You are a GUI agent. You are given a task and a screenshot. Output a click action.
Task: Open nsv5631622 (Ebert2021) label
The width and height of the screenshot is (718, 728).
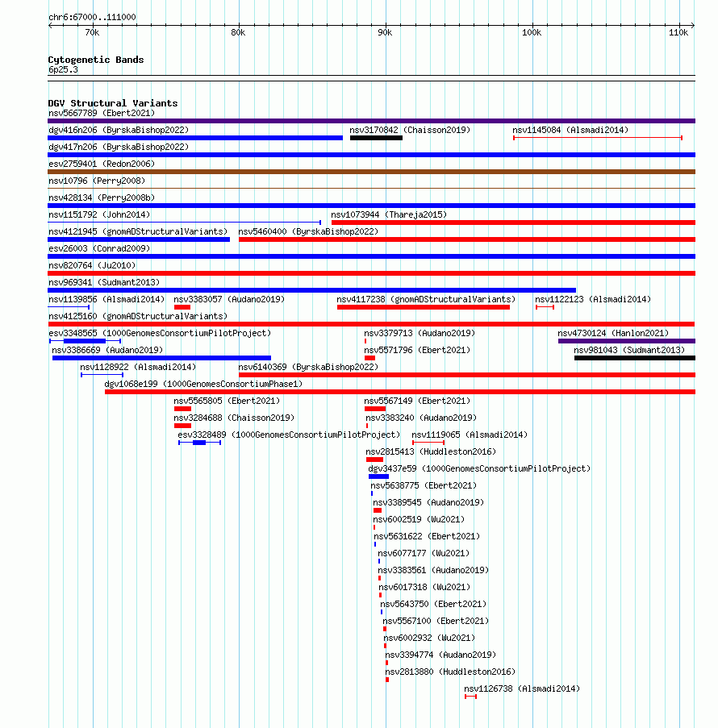click(427, 537)
